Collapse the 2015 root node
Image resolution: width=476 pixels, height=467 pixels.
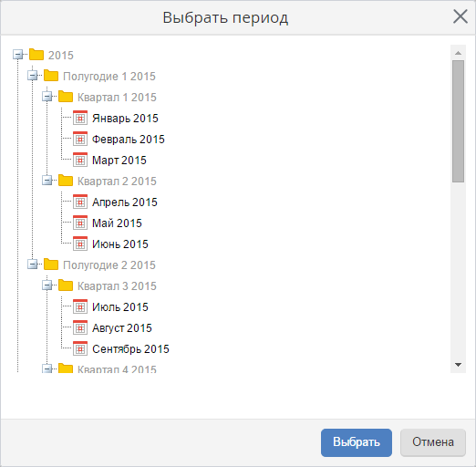pos(18,55)
